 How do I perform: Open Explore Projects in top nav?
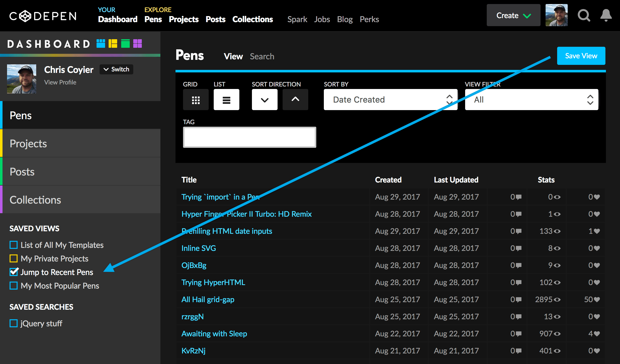click(x=184, y=19)
